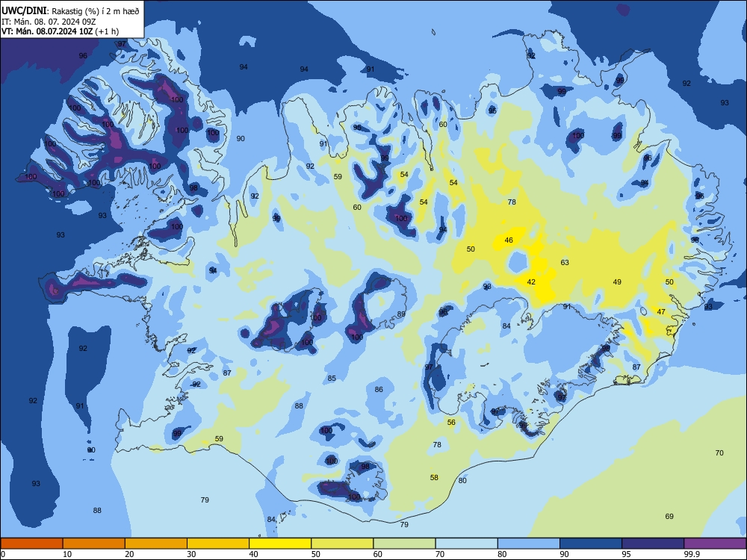Click the 50–60 legend color block
The image size is (747, 560).
pos(342,544)
